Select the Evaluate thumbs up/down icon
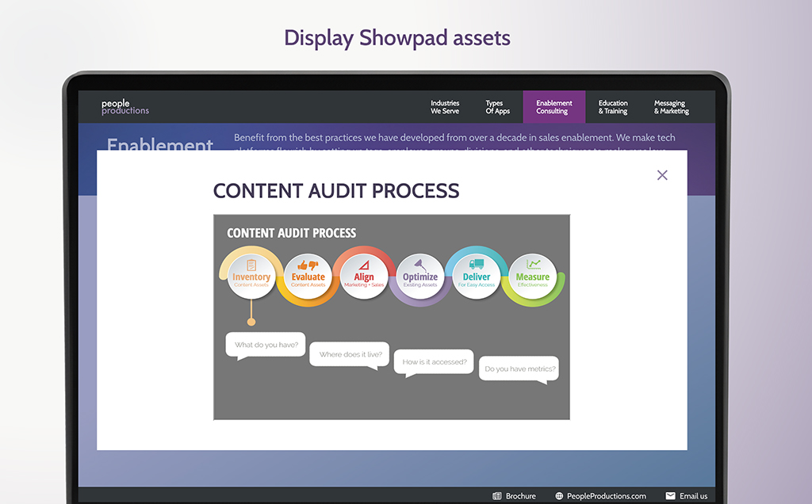 pyautogui.click(x=308, y=266)
